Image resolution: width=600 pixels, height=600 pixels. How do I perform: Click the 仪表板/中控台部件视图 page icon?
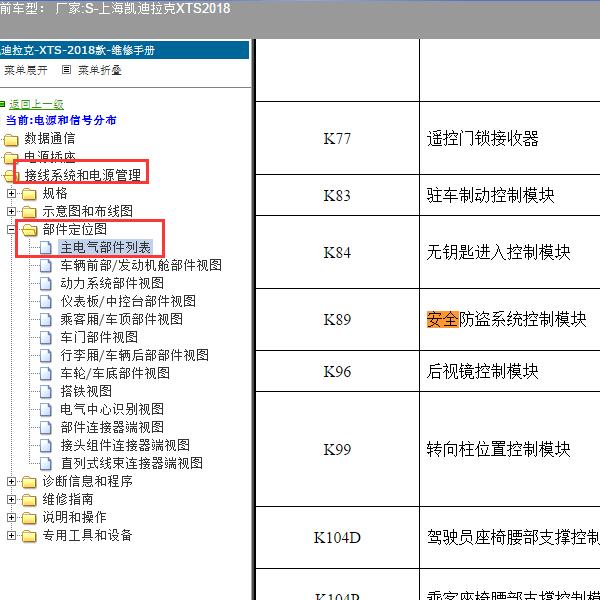click(46, 302)
